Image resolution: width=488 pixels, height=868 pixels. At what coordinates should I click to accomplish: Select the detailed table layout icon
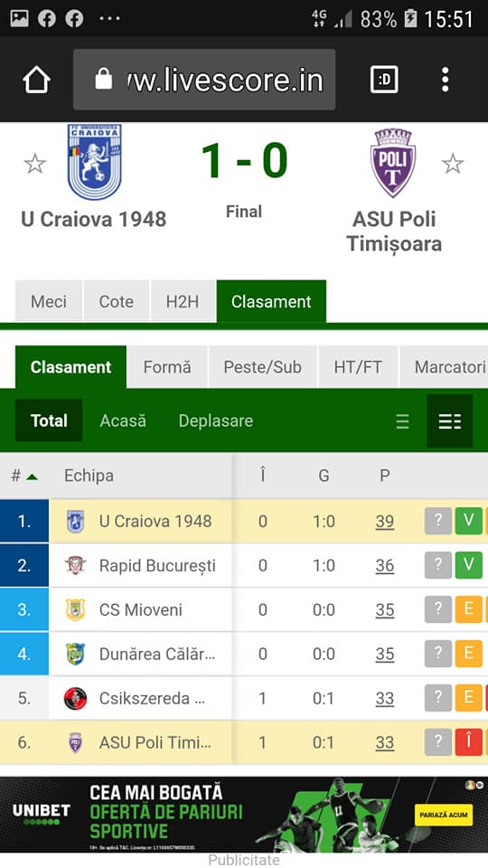point(450,421)
